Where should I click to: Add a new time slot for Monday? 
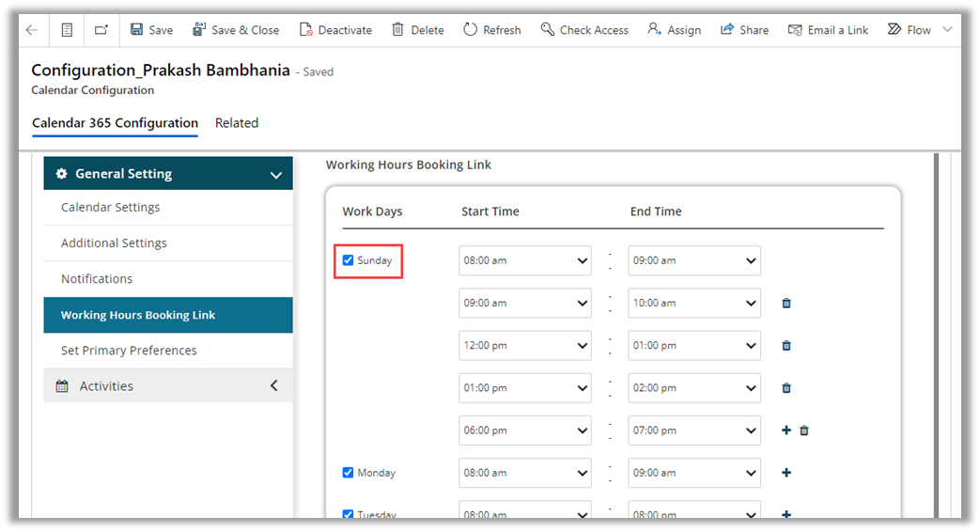(786, 473)
